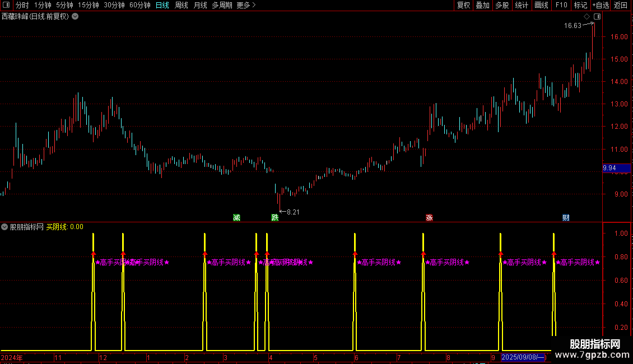Switch to 分时 intraday view
This screenshot has width=633, height=364.
coord(22,5)
